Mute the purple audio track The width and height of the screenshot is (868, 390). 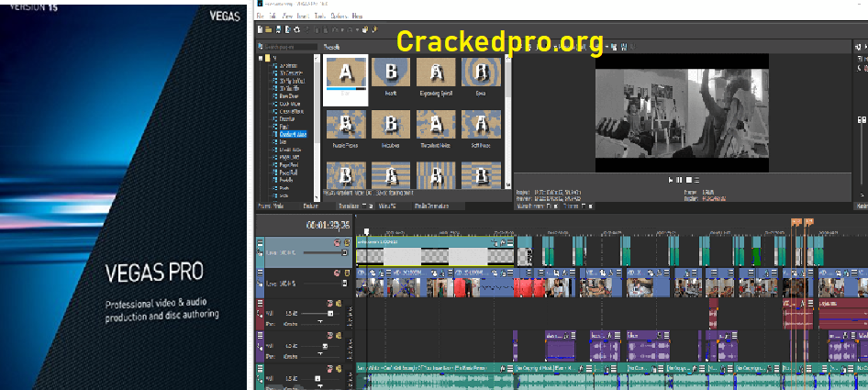point(330,336)
